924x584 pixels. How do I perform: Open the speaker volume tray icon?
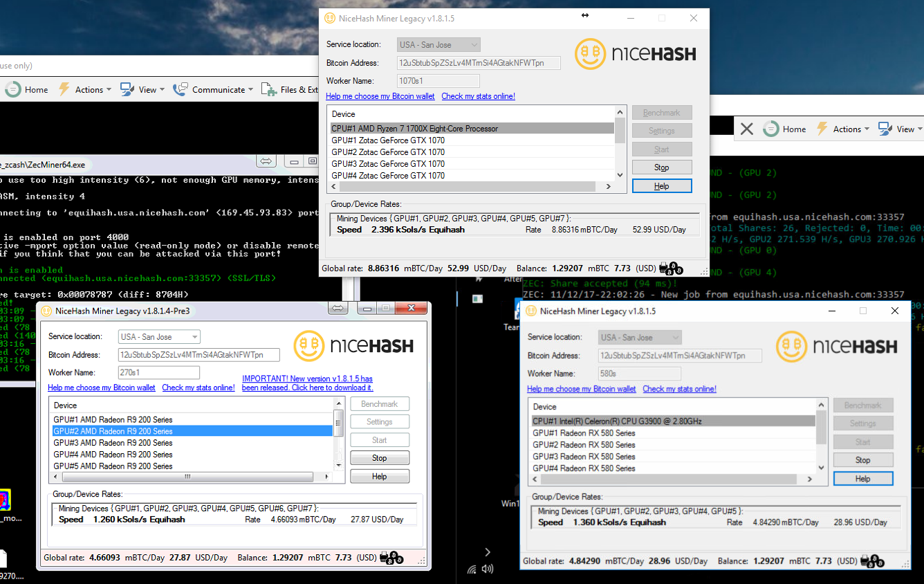[x=488, y=569]
